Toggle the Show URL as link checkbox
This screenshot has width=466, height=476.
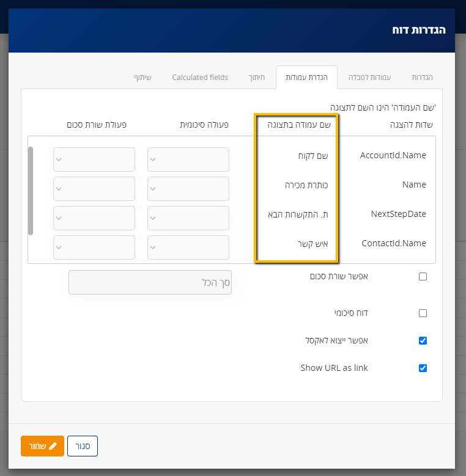pyautogui.click(x=423, y=368)
